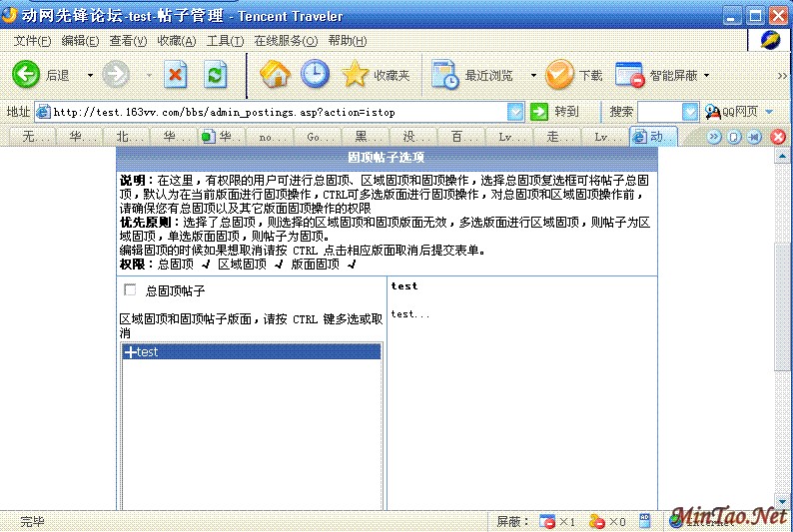
Task: Open the History clock icon
Action: coord(315,75)
